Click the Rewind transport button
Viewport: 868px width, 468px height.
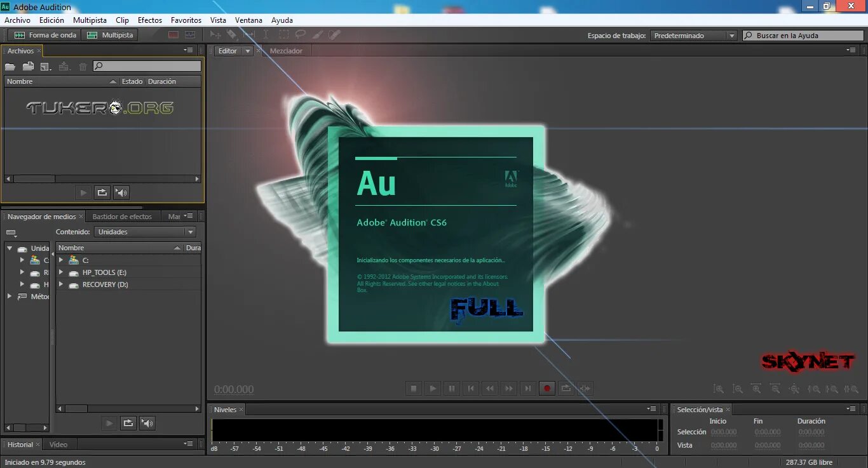489,388
